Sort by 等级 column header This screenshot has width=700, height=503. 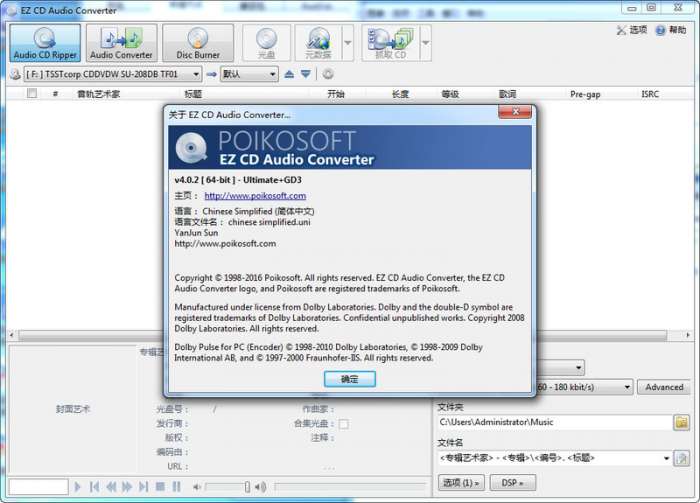pos(450,94)
